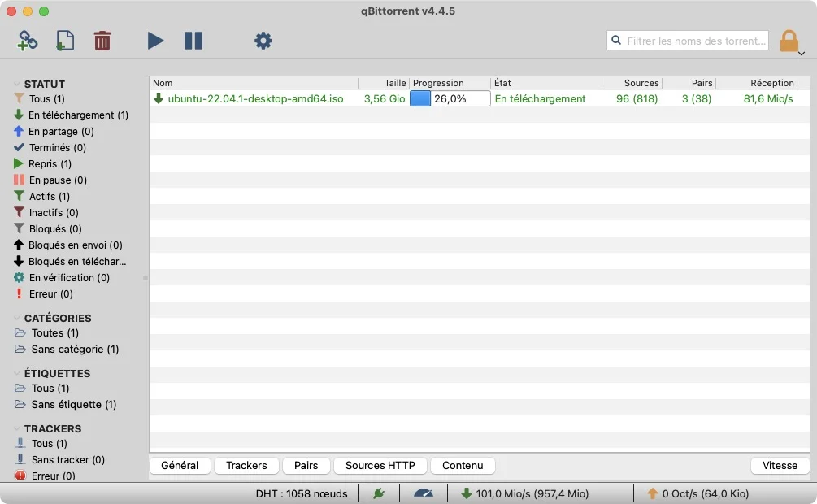Screen dimensions: 817x504
Task: Sort by Taille column header
Action: tap(384, 83)
